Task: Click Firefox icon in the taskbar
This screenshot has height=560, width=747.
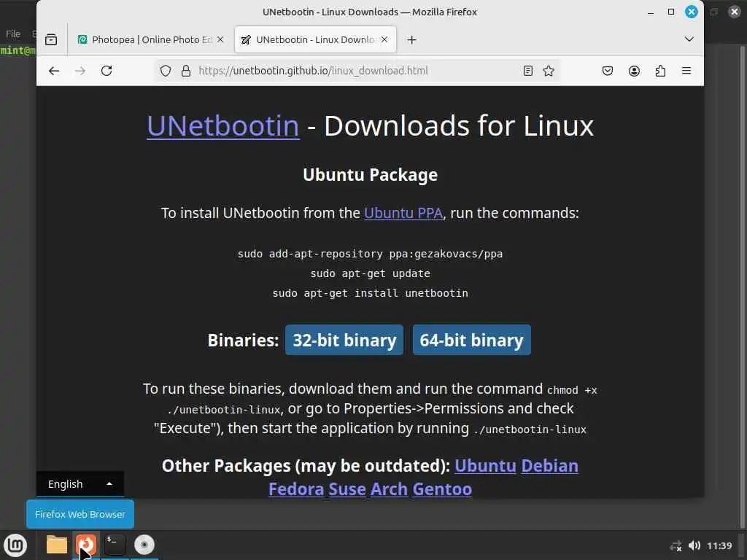Action: pos(86,544)
